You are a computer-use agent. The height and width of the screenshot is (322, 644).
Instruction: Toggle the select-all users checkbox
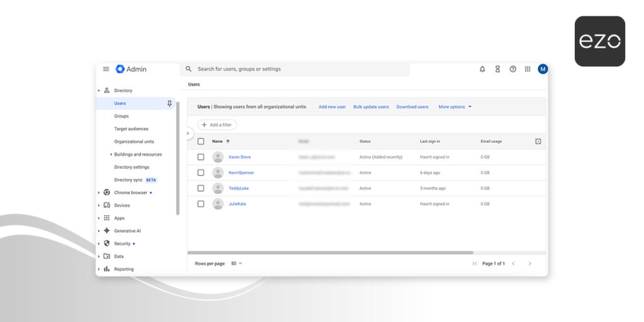click(201, 142)
